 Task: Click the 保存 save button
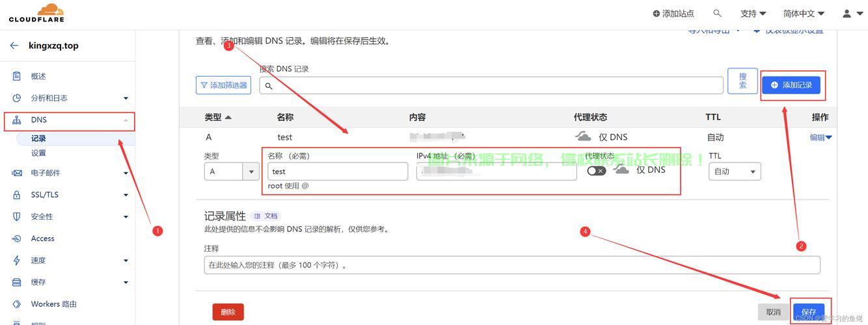[x=809, y=312]
